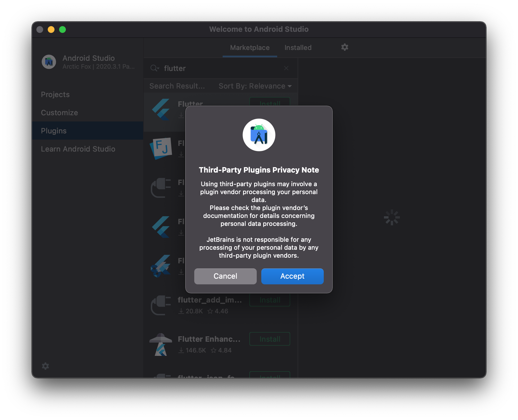Select the Plugins sidebar item
Viewport: 518px width, 420px height.
coord(87,131)
